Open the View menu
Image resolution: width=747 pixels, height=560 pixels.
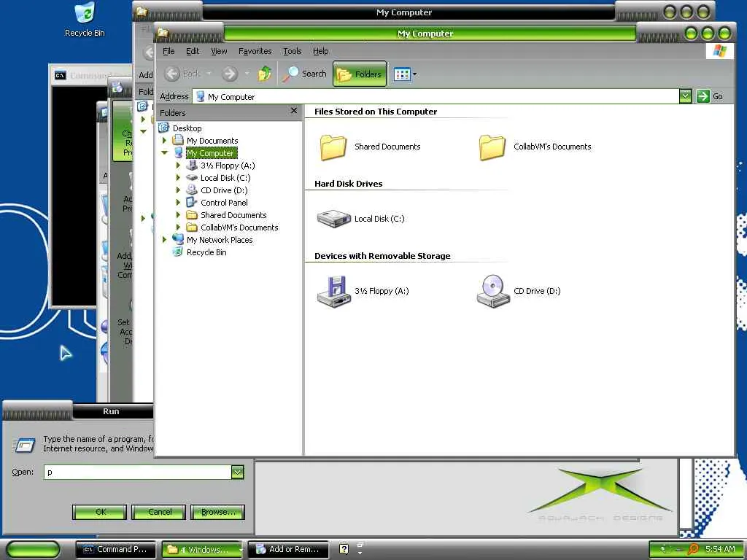(219, 51)
